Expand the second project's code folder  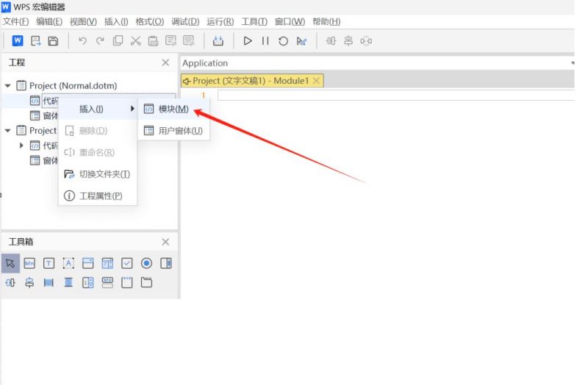21,145
